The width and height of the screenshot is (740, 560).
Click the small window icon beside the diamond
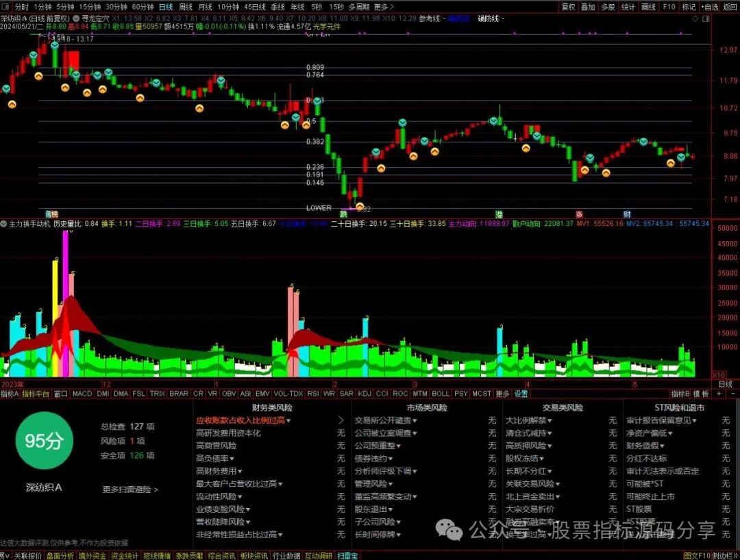click(706, 19)
